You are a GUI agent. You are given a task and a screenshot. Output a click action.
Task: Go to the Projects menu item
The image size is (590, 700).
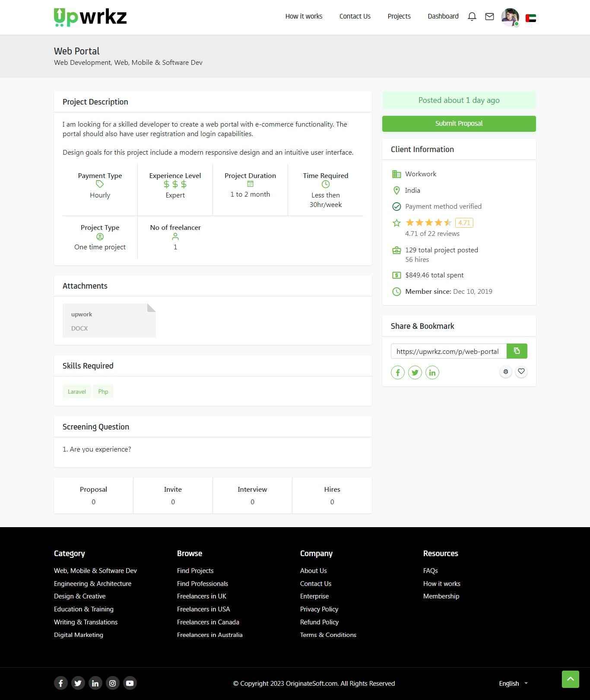pos(399,16)
